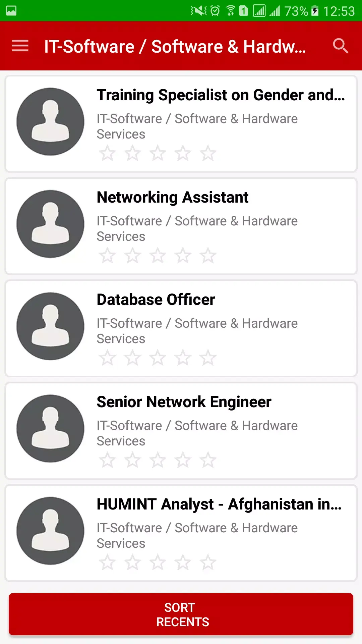This screenshot has width=362, height=644.
Task: Open the Networking Assistant job title
Action: [173, 197]
